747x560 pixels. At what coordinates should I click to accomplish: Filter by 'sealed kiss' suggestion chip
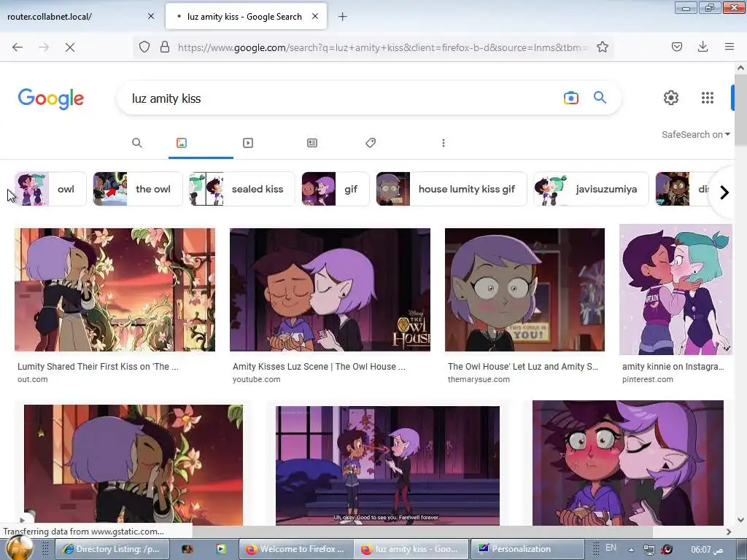241,189
